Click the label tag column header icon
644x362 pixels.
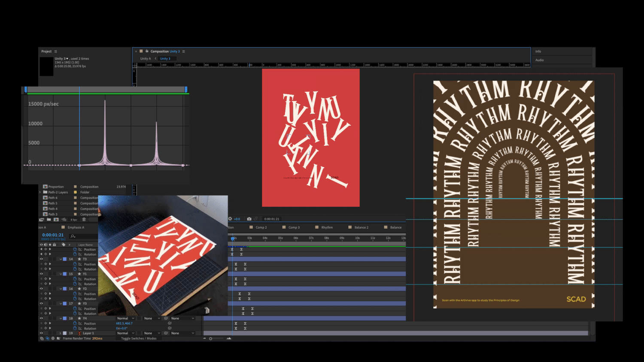tap(64, 244)
